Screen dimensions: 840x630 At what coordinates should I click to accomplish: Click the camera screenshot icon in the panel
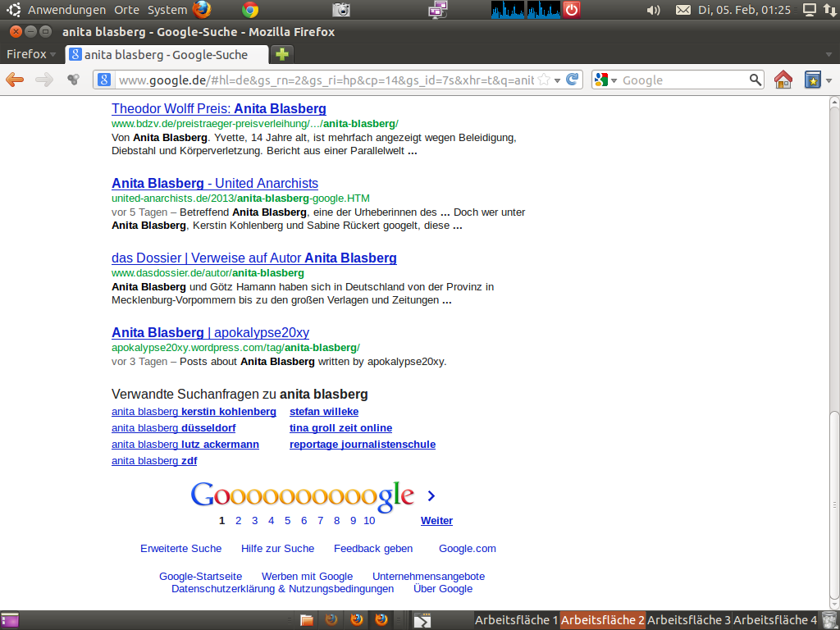pyautogui.click(x=341, y=10)
